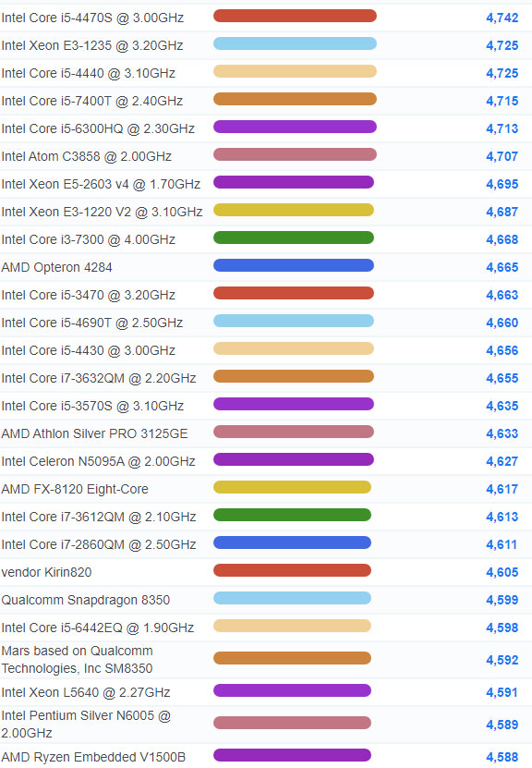
Task: Click the score 4,655
Action: point(502,378)
